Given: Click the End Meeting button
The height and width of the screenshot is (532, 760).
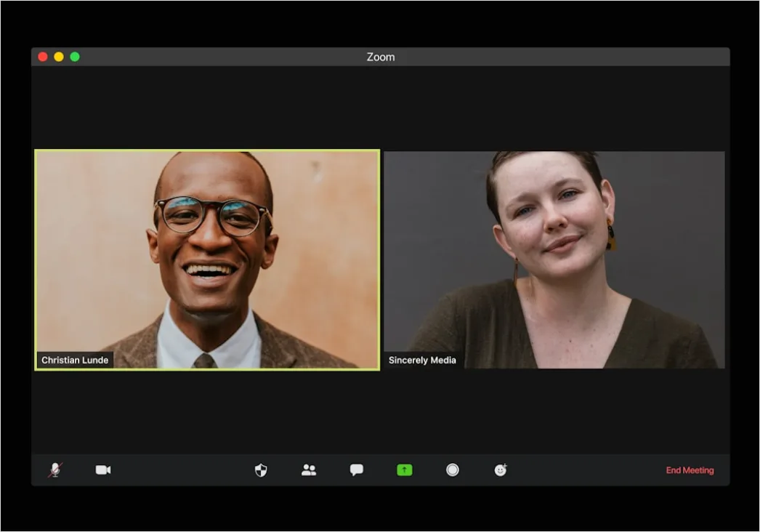Looking at the screenshot, I should tap(690, 470).
